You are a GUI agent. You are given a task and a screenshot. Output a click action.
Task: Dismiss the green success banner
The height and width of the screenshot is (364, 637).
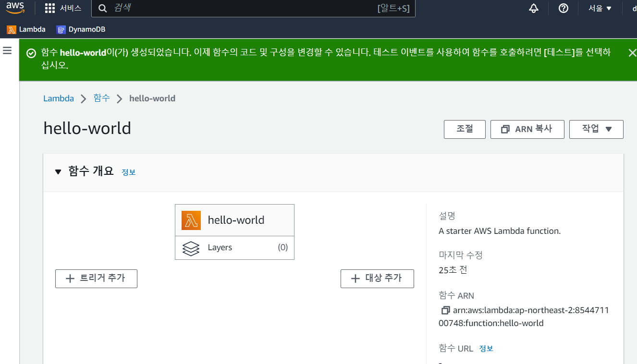[632, 53]
